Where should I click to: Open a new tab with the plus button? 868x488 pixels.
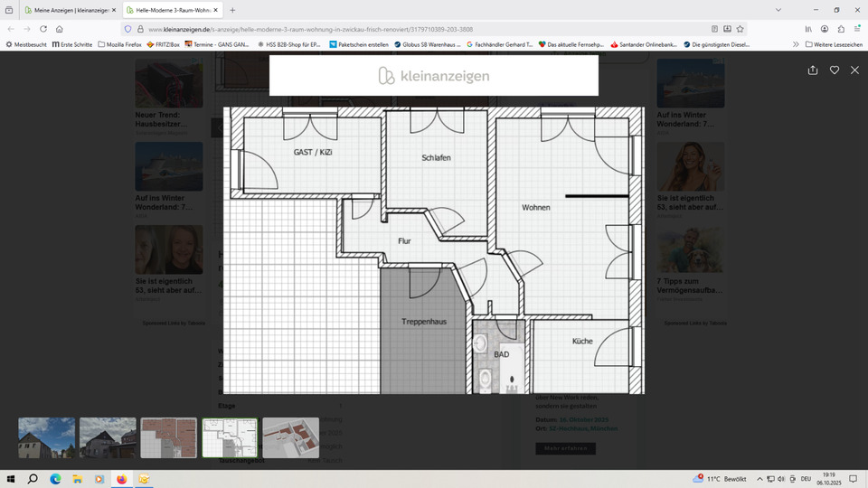[232, 10]
